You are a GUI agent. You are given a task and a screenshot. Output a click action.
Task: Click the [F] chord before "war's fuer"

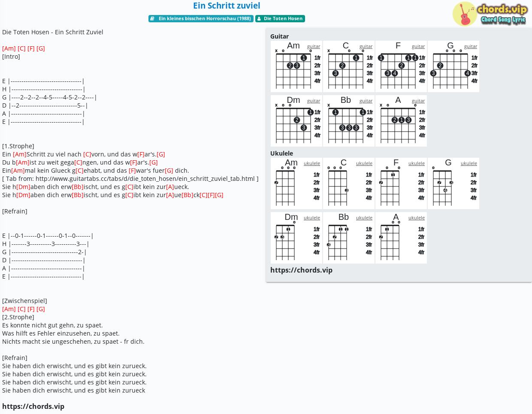(132, 171)
